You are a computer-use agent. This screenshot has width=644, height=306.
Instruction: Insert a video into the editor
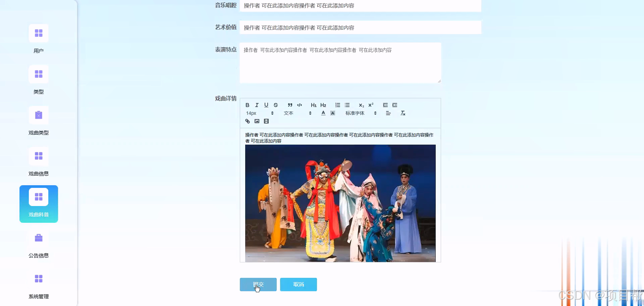(x=266, y=121)
